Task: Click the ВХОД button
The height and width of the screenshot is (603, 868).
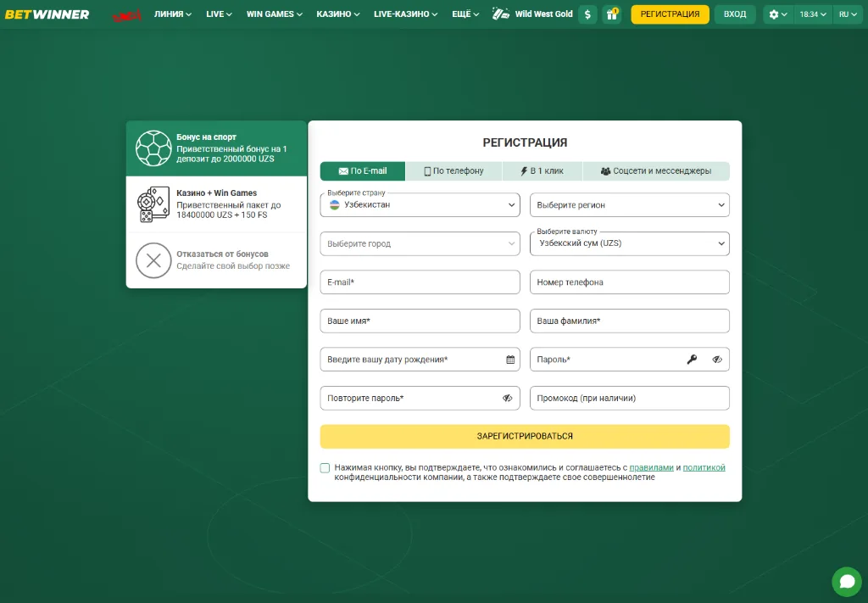Action: pos(735,14)
